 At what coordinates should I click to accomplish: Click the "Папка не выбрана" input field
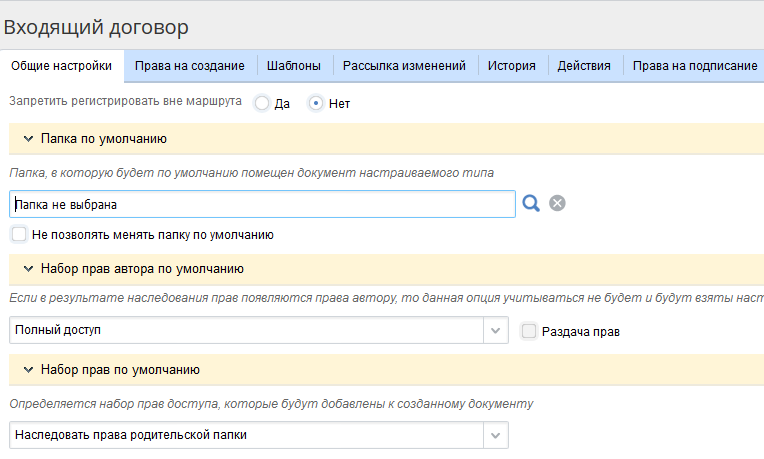[260, 204]
